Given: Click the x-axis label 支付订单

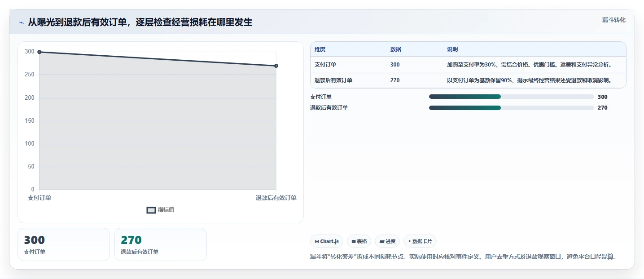Looking at the screenshot, I should coord(39,198).
